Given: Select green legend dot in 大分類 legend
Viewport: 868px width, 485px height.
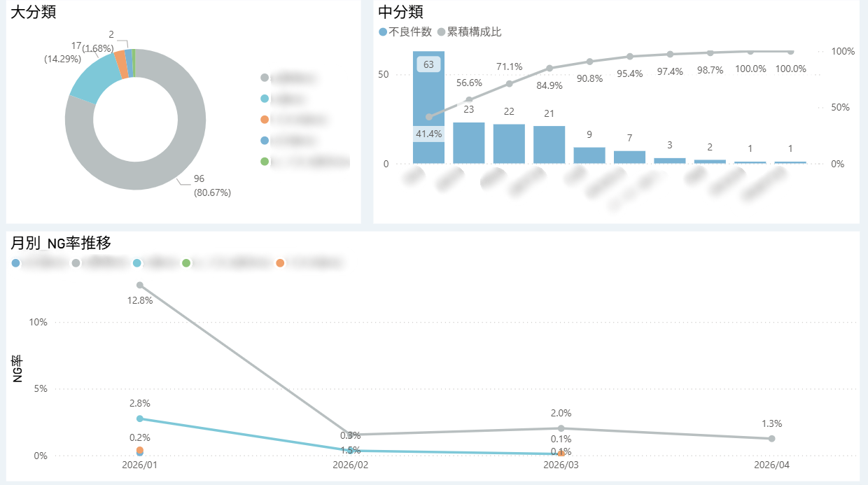Looking at the screenshot, I should pyautogui.click(x=265, y=162).
